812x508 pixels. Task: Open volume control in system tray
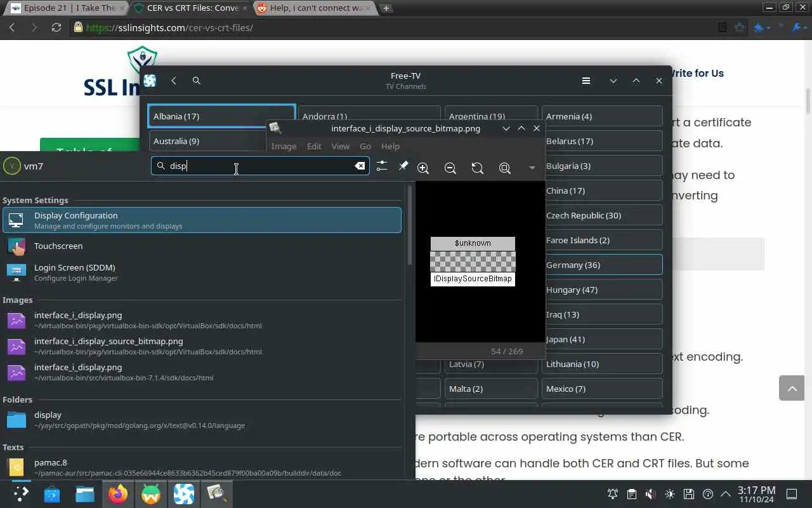(650, 494)
